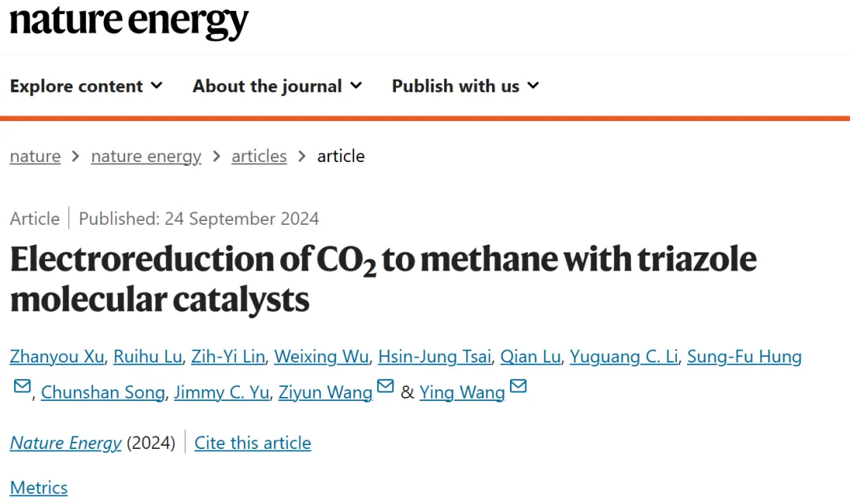Click email envelope icon beside Ying Wang
Image resolution: width=850 pixels, height=504 pixels.
518,386
